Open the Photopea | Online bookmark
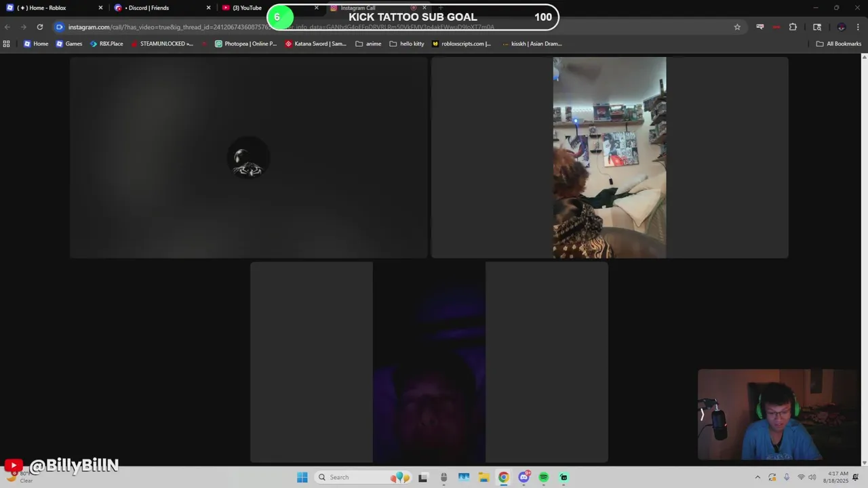 (245, 44)
